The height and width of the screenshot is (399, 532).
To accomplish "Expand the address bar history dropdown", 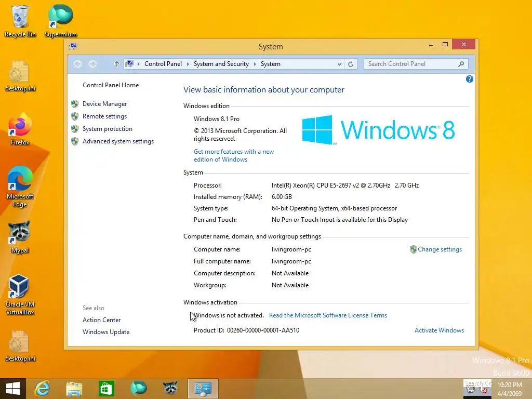I will coord(339,64).
